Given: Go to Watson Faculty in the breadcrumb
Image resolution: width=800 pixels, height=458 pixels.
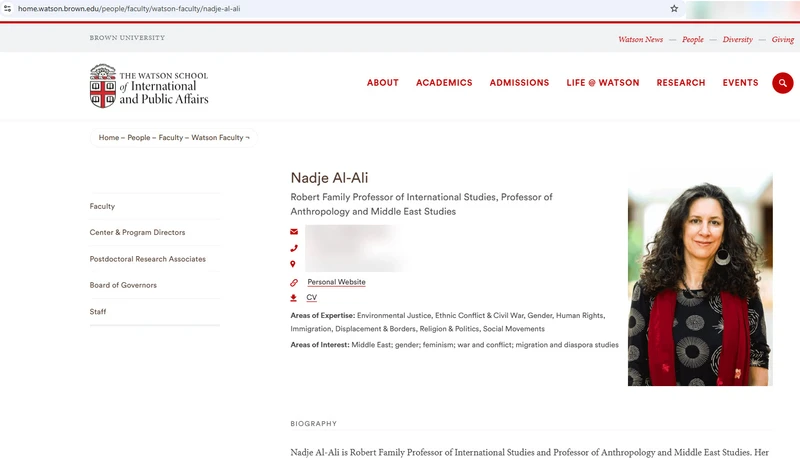Looking at the screenshot, I should 217,138.
